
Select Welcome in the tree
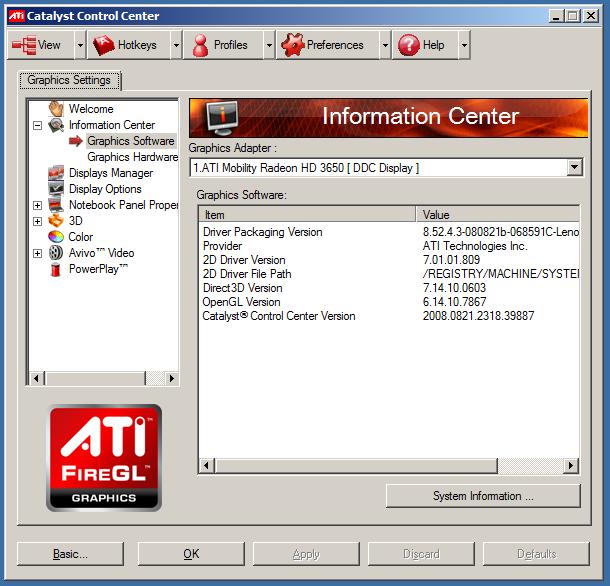tap(91, 109)
